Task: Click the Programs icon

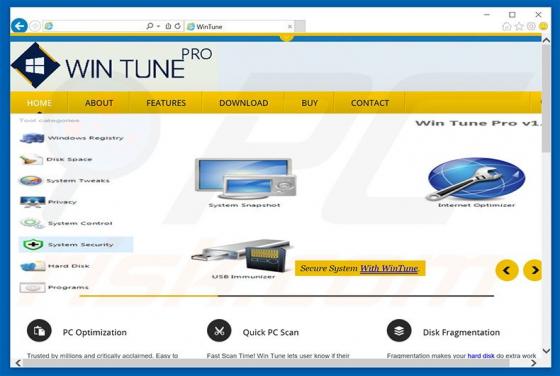Action: (32, 287)
